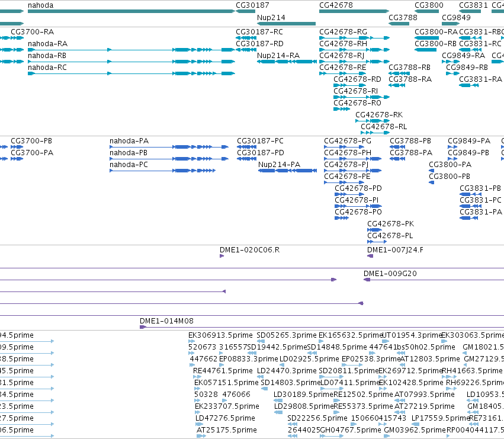Select the CG30187 gene label
This screenshot has width=504, height=439.
coord(252,5)
